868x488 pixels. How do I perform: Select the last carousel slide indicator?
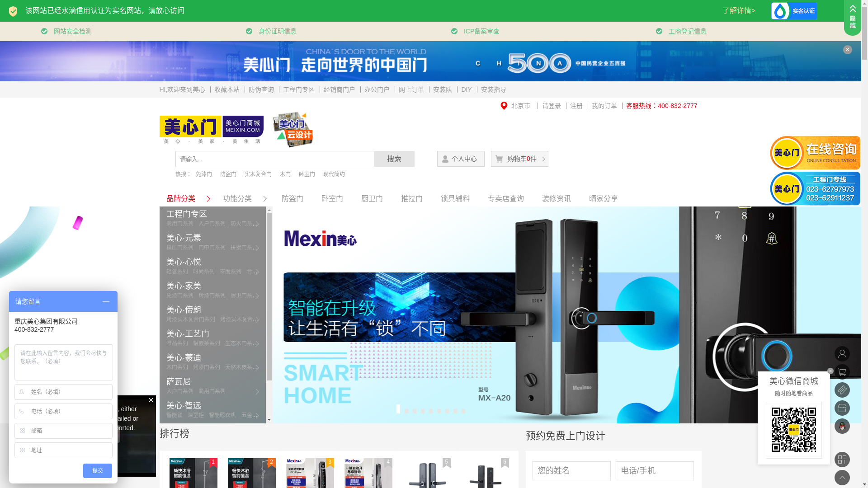[x=463, y=411]
